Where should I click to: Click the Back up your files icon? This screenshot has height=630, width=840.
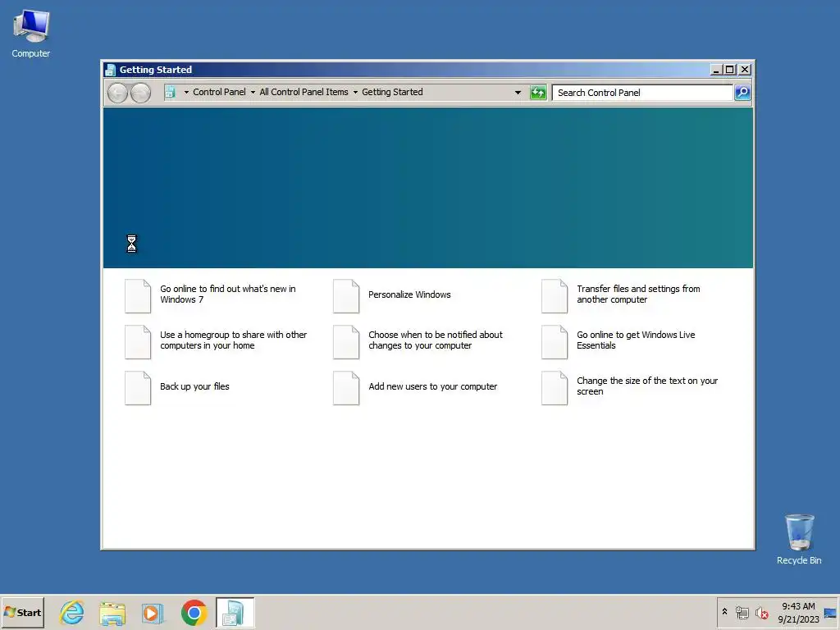(138, 388)
